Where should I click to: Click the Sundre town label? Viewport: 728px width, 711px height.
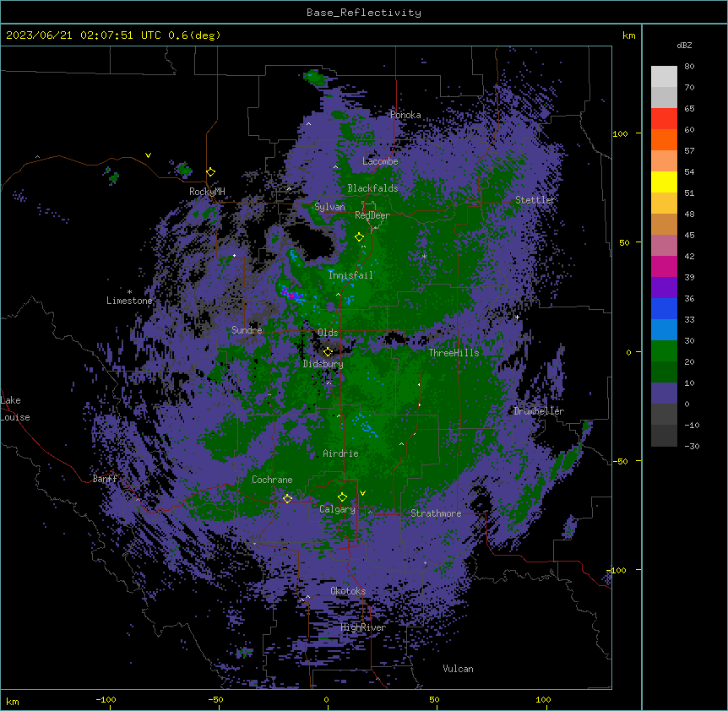[x=247, y=330]
